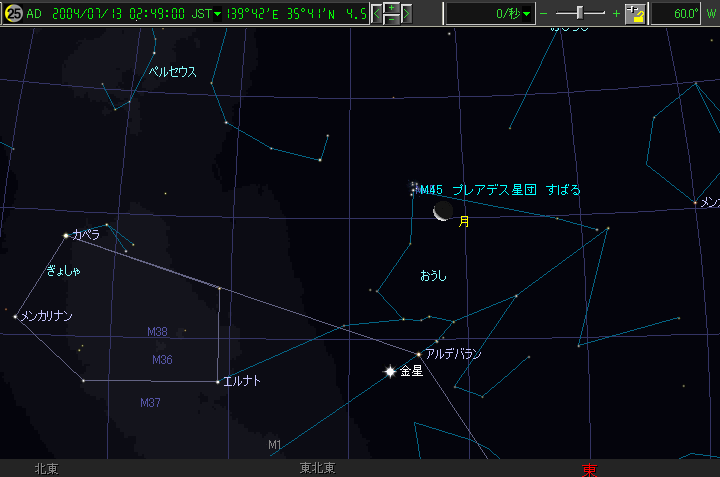Click the Capella (カペラ) star
Image resolution: width=720 pixels, height=477 pixels.
(66, 235)
